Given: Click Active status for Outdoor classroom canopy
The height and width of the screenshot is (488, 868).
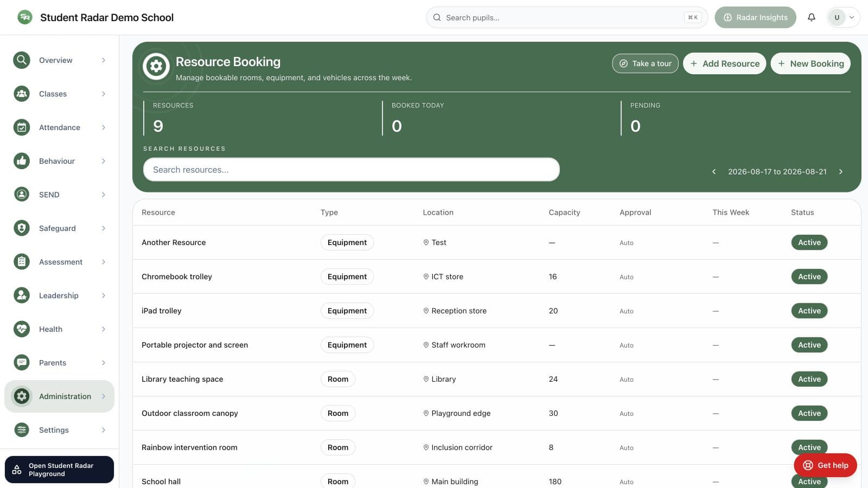Looking at the screenshot, I should (809, 413).
